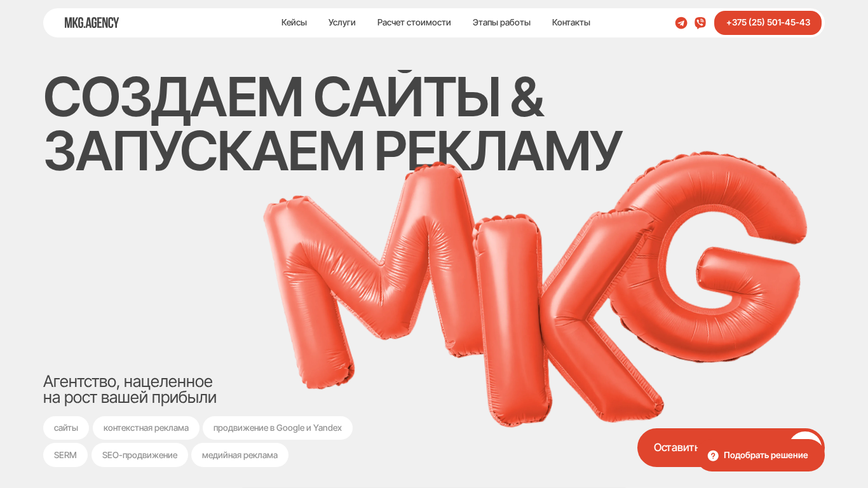Click the медийная реклама tag
The image size is (868, 488).
point(240,456)
